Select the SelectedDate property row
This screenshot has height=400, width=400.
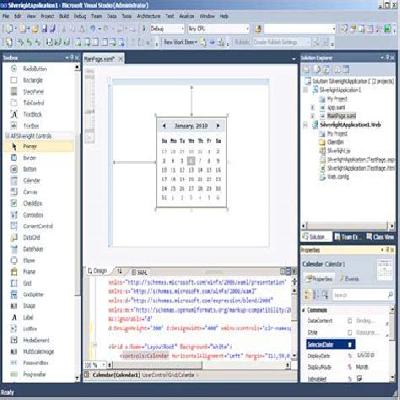[x=331, y=344]
